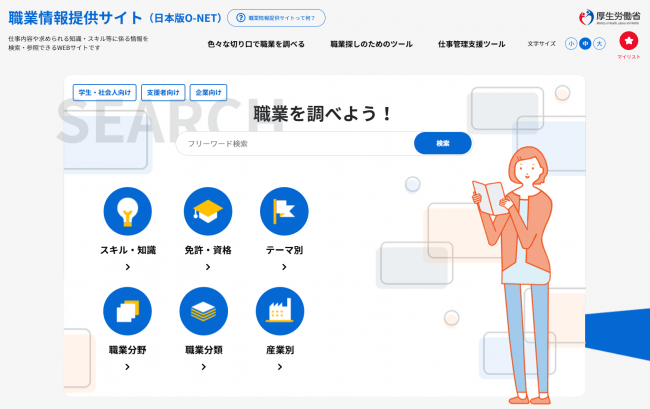Screen dimensions: 650x409
Task: Select the 学生・社会人向け tab
Action: tap(104, 92)
